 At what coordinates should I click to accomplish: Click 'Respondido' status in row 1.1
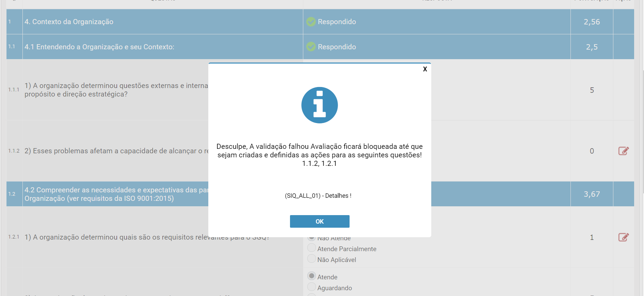tap(337, 47)
